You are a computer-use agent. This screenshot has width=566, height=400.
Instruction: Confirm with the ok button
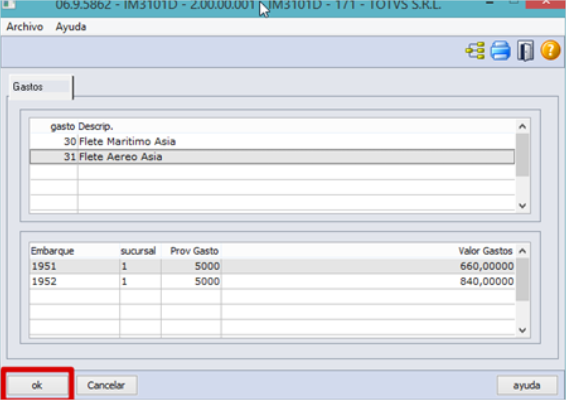(x=37, y=385)
